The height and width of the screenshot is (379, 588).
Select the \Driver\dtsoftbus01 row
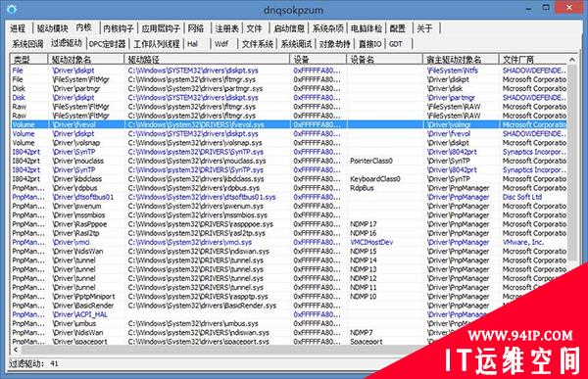289,197
